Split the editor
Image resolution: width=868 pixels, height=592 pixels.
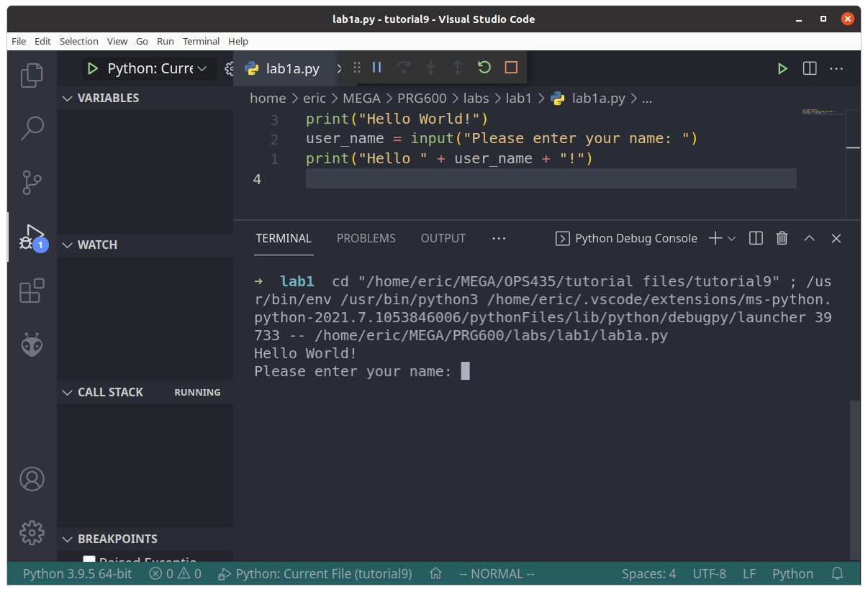(809, 68)
